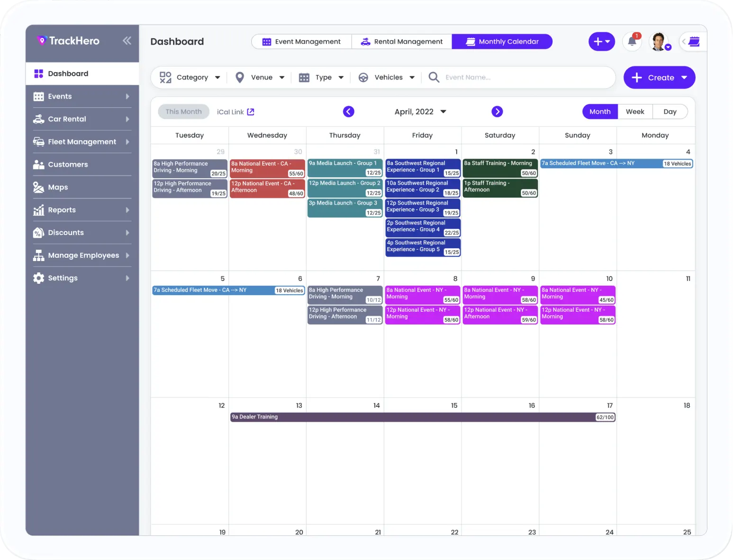Open the 7a Scheduled Fleet Move event on April 5
The height and width of the screenshot is (560, 733).
(228, 290)
